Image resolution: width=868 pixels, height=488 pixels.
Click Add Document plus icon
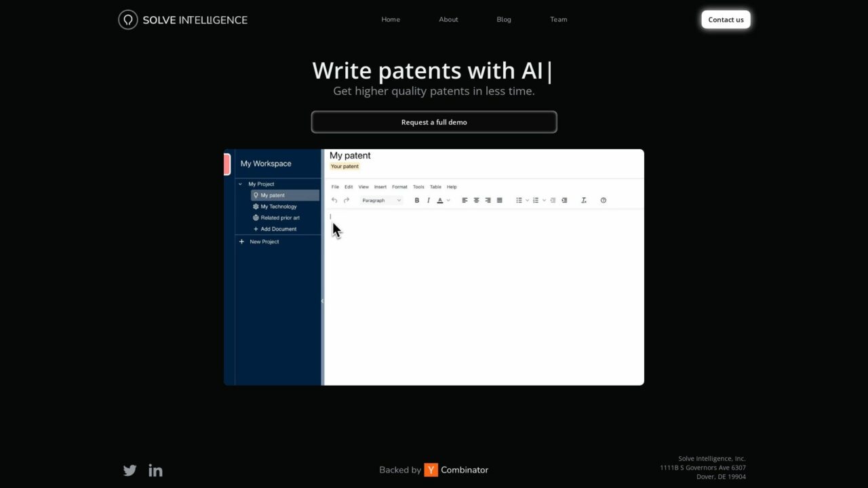[x=256, y=229]
